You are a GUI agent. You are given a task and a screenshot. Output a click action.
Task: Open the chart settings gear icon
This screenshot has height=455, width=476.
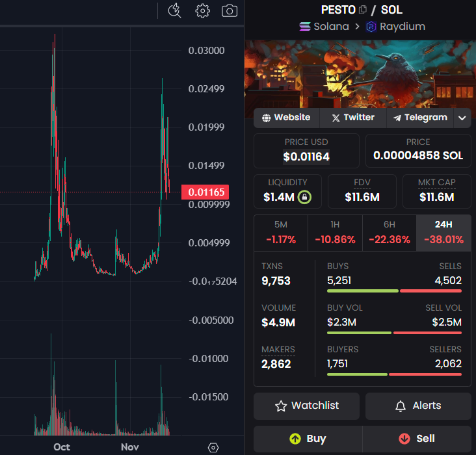(x=202, y=11)
